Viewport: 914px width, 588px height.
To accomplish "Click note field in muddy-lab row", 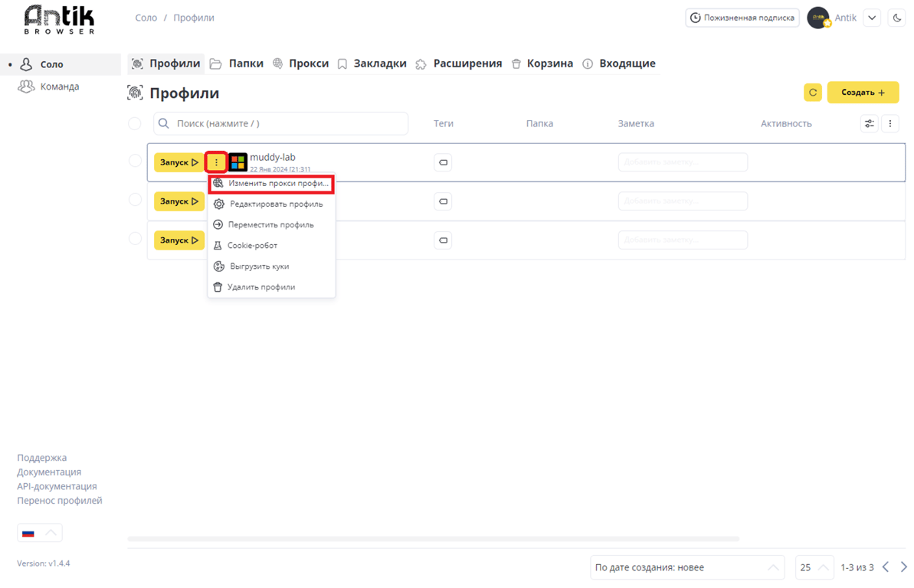I will coord(683,162).
